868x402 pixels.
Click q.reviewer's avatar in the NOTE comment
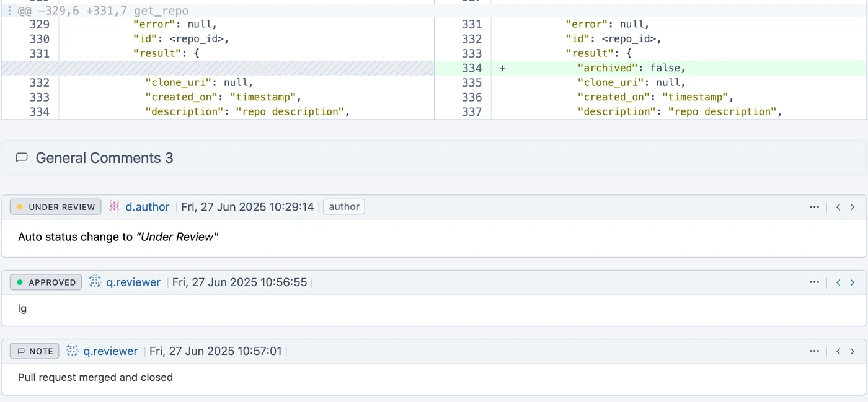pyautogui.click(x=72, y=351)
